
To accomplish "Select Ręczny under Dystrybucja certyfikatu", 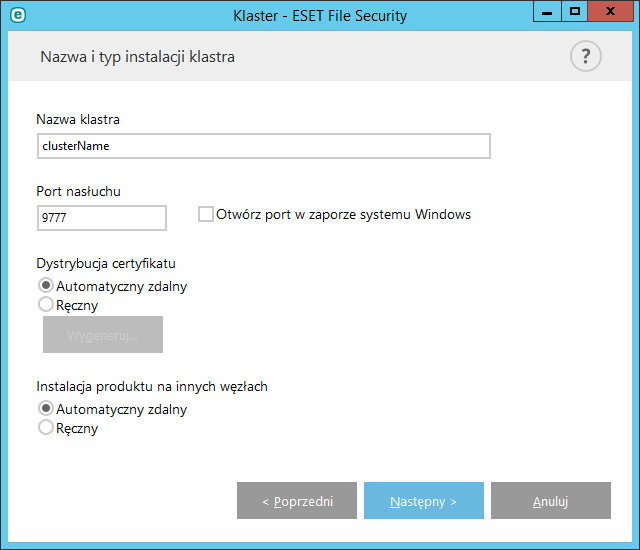I will pos(46,304).
